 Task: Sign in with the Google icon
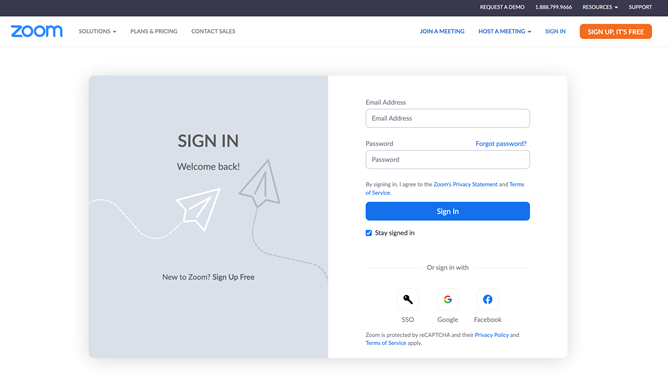point(447,299)
